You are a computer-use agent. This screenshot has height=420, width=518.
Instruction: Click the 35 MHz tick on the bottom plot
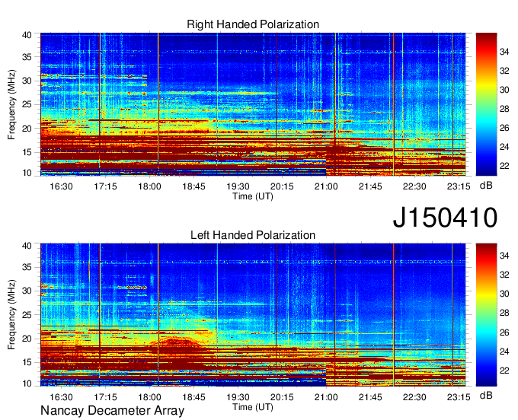pyautogui.click(x=27, y=267)
